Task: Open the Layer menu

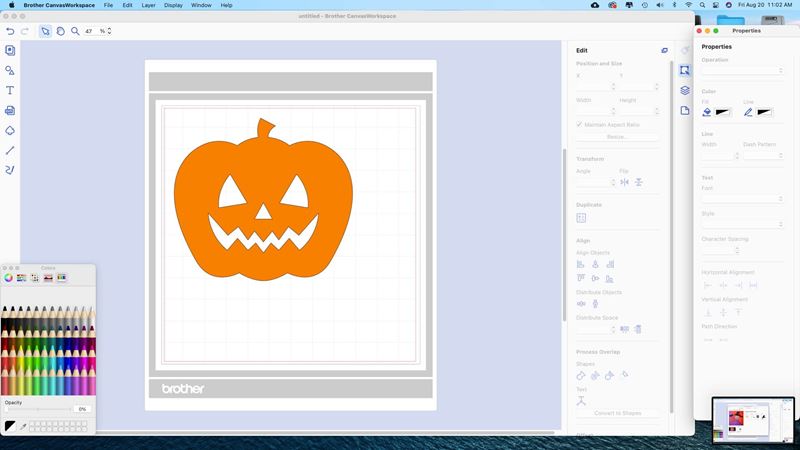Action: coord(148,5)
